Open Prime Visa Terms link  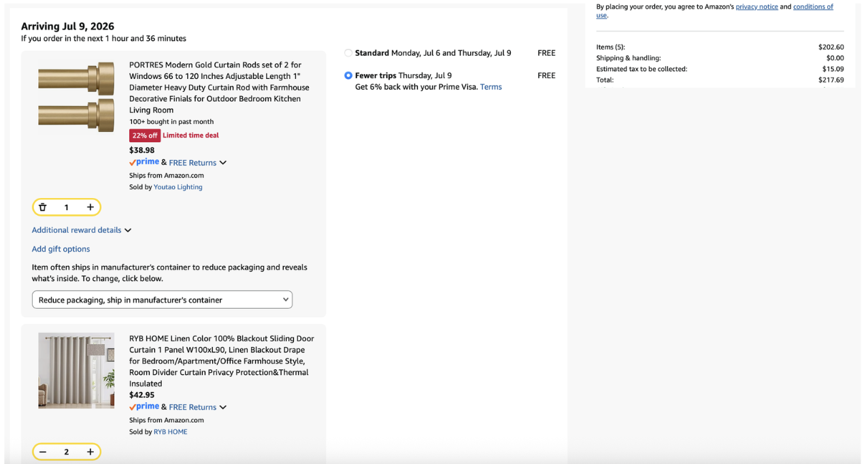[x=490, y=87]
